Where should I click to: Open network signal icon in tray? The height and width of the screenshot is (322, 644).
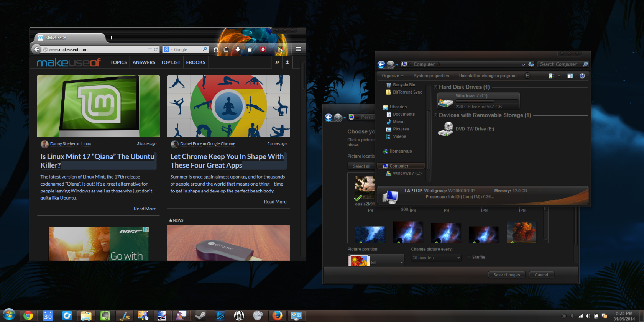pos(580,316)
